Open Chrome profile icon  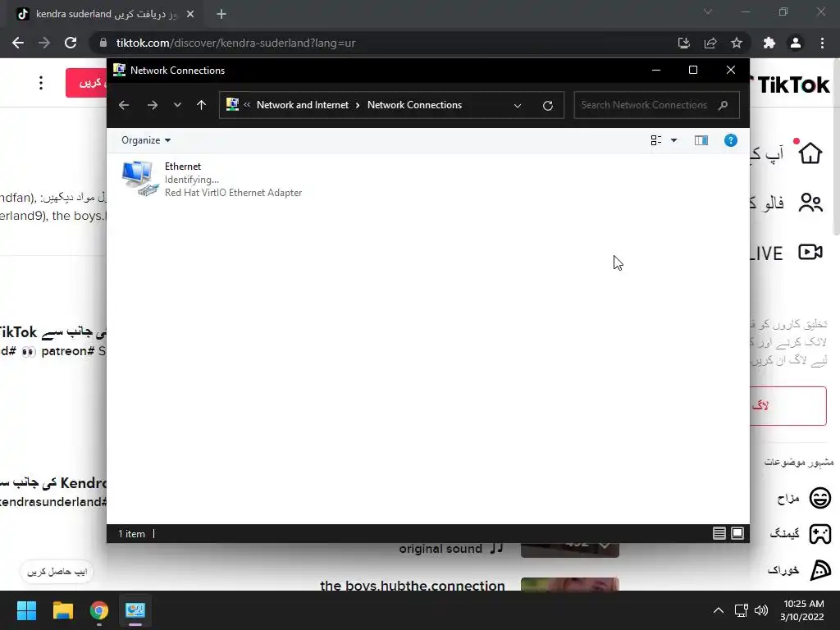(x=796, y=43)
